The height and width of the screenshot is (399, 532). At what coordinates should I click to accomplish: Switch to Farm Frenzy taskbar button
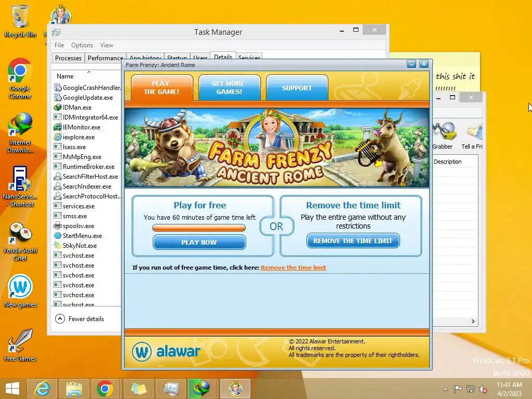tap(235, 389)
